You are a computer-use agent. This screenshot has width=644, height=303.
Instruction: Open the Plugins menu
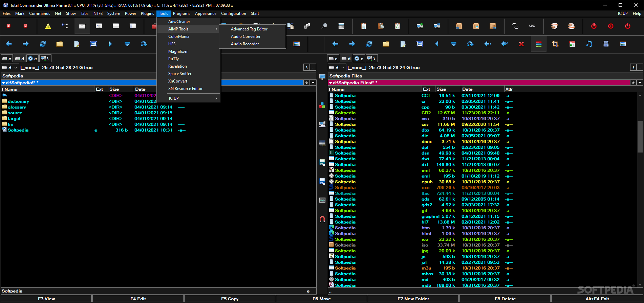(147, 14)
